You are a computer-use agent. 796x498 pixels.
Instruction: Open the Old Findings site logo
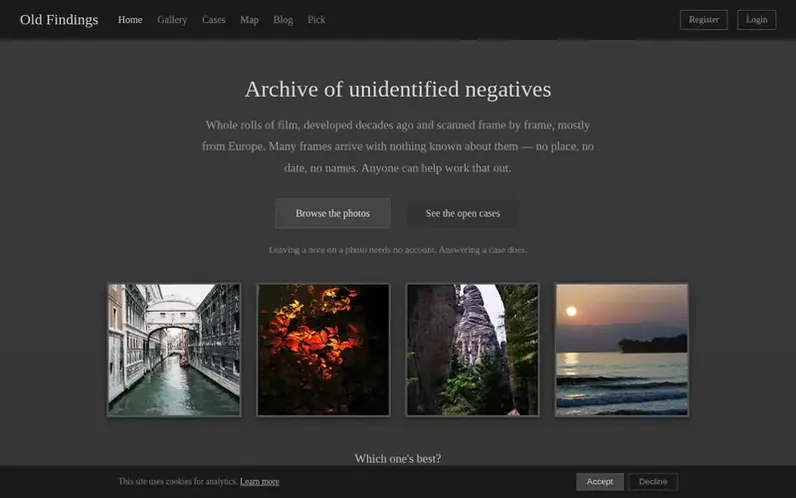click(59, 20)
